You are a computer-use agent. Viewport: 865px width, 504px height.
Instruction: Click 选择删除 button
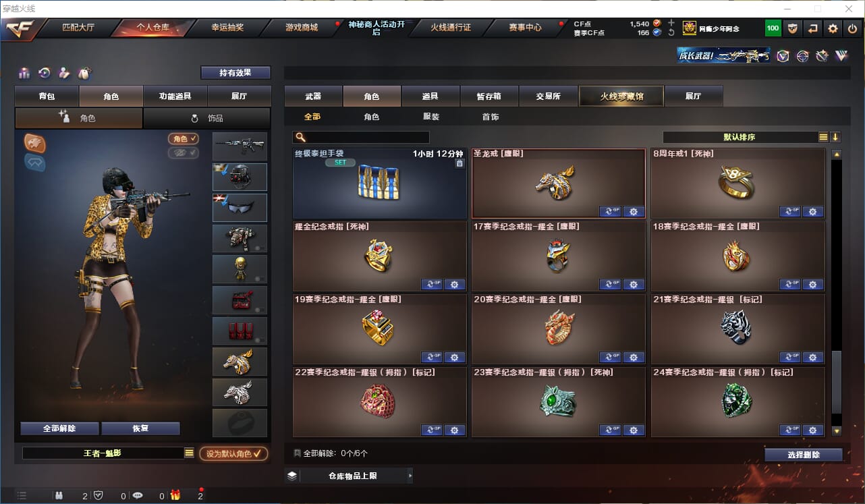[804, 455]
